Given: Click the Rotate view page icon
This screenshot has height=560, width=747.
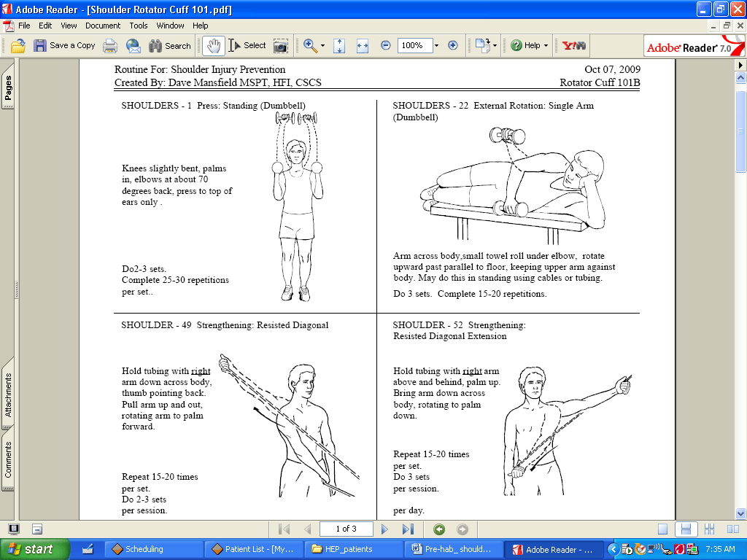Looking at the screenshot, I should click(x=483, y=46).
